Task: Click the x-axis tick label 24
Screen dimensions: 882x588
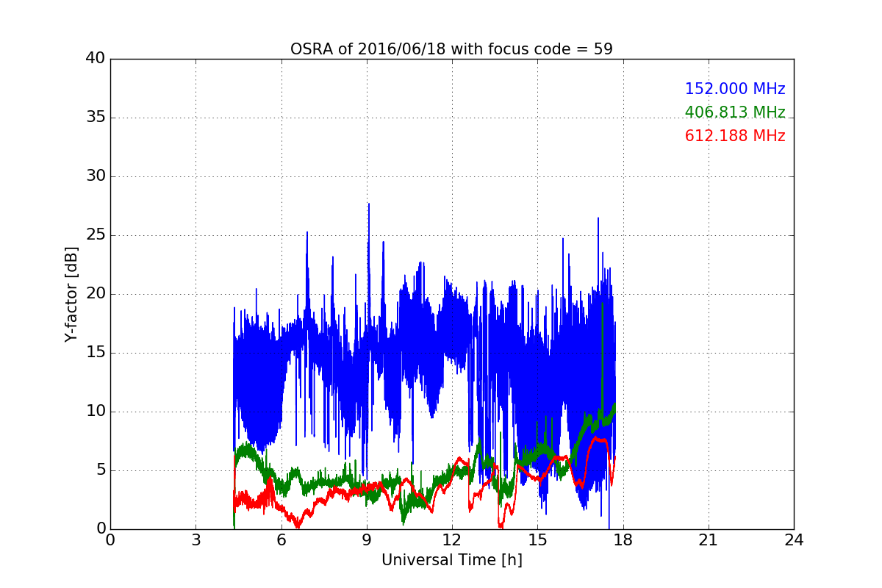Action: point(794,540)
